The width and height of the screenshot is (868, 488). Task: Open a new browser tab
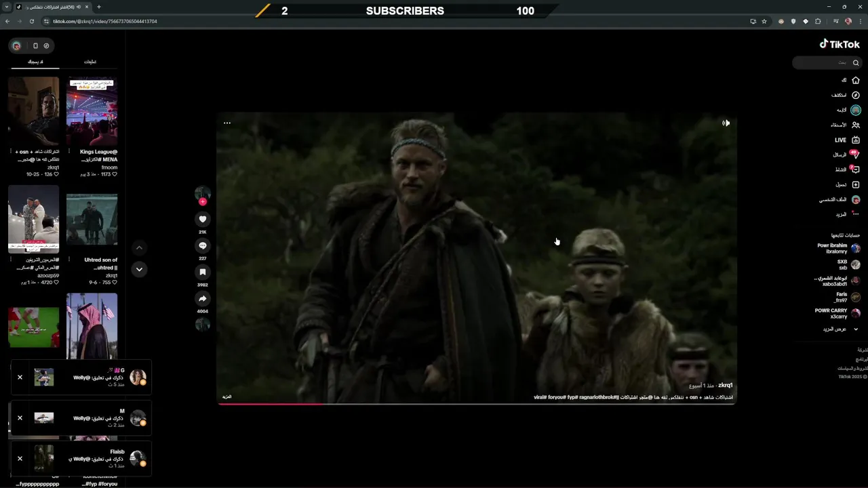point(99,7)
